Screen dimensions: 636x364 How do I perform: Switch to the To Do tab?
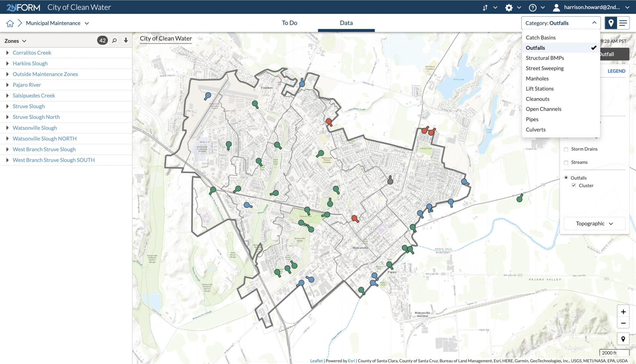pyautogui.click(x=289, y=23)
